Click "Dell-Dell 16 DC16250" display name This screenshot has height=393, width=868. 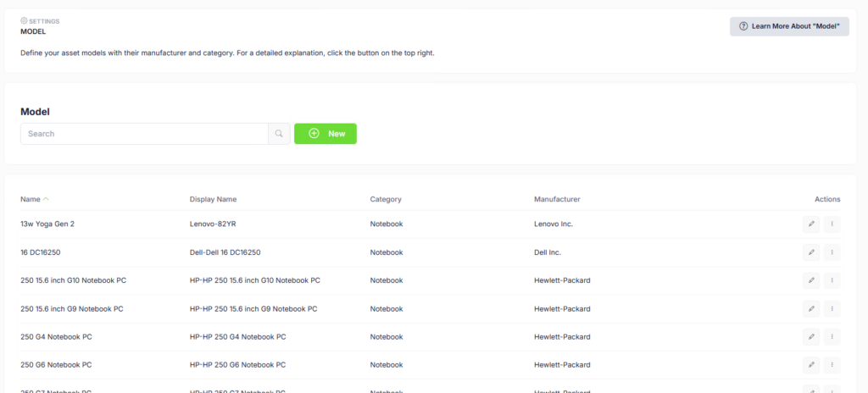[225, 252]
